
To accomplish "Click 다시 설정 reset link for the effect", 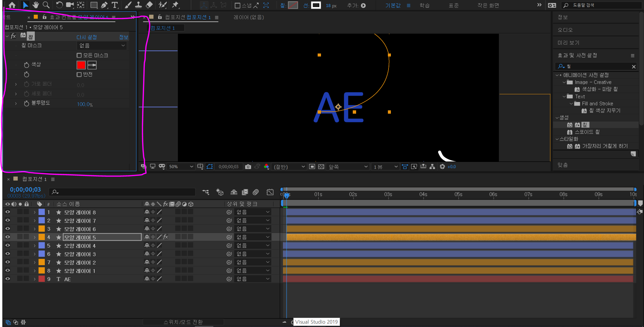I will point(87,37).
